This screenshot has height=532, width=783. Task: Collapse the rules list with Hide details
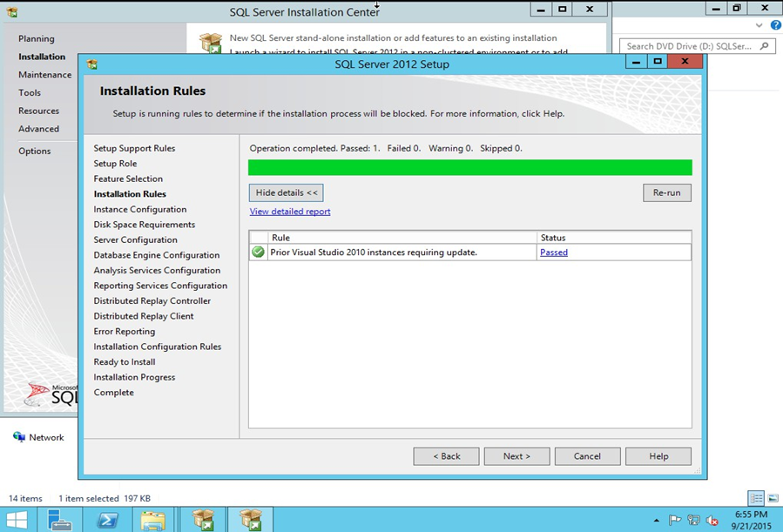coord(286,192)
